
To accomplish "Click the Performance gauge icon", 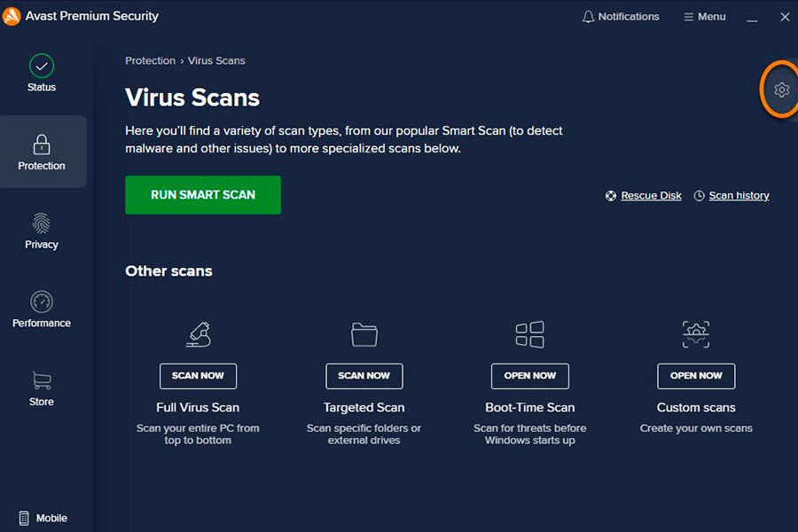I will [42, 301].
